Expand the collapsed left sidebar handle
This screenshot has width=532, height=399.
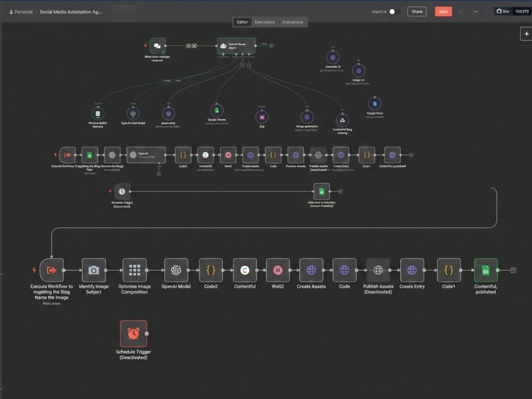click(x=2, y=274)
